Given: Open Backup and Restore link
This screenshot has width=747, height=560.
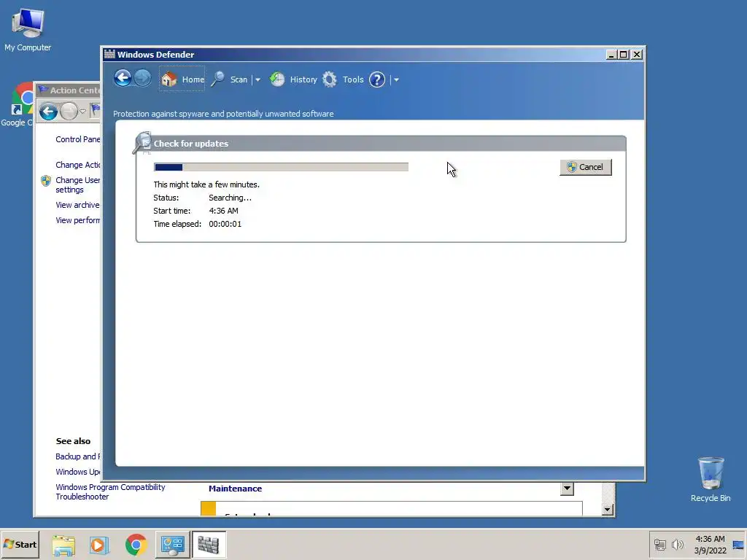Looking at the screenshot, I should [77, 456].
